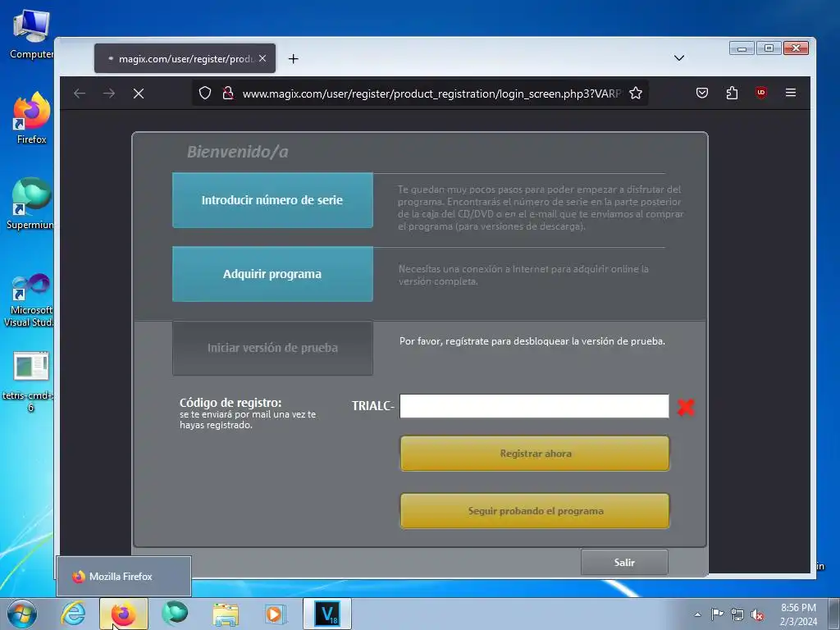Open Supermium from the taskbar
The width and height of the screenshot is (840, 630).
point(175,614)
